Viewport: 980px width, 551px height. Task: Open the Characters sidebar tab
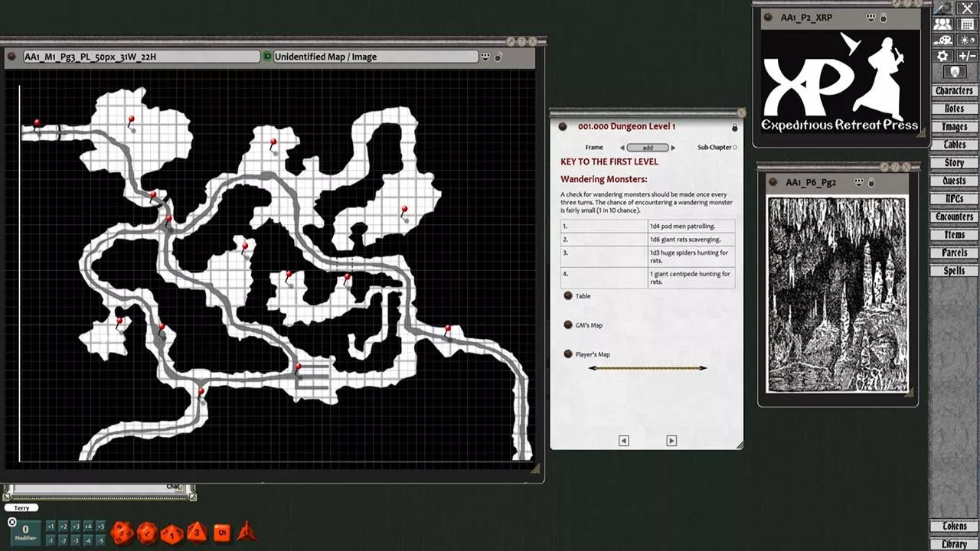(954, 91)
